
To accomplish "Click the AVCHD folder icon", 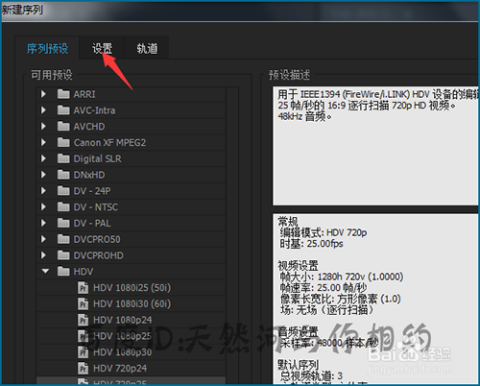I will point(63,126).
